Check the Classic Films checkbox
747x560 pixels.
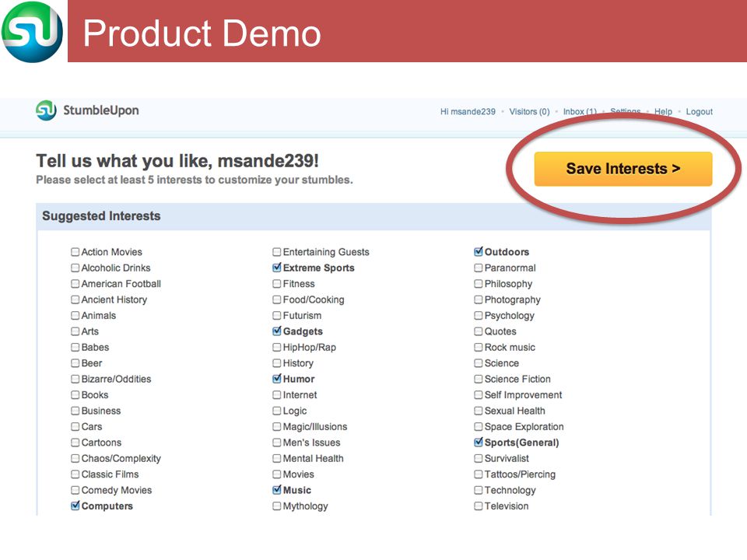coord(75,474)
